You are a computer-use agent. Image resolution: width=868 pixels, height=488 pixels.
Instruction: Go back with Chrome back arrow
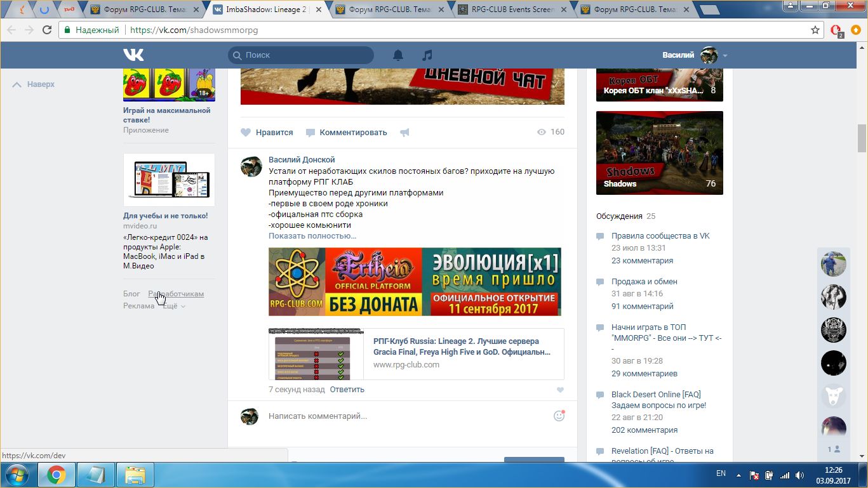point(11,30)
